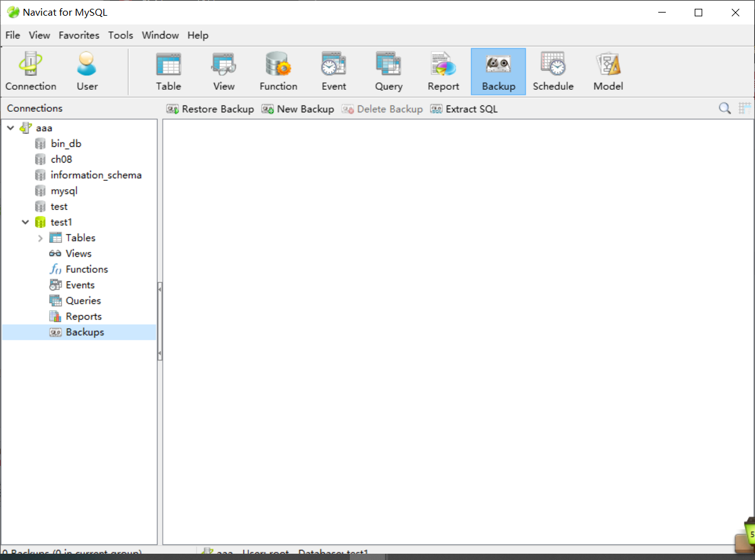Click Delete Backup
Image resolution: width=755 pixels, height=560 pixels.
382,109
